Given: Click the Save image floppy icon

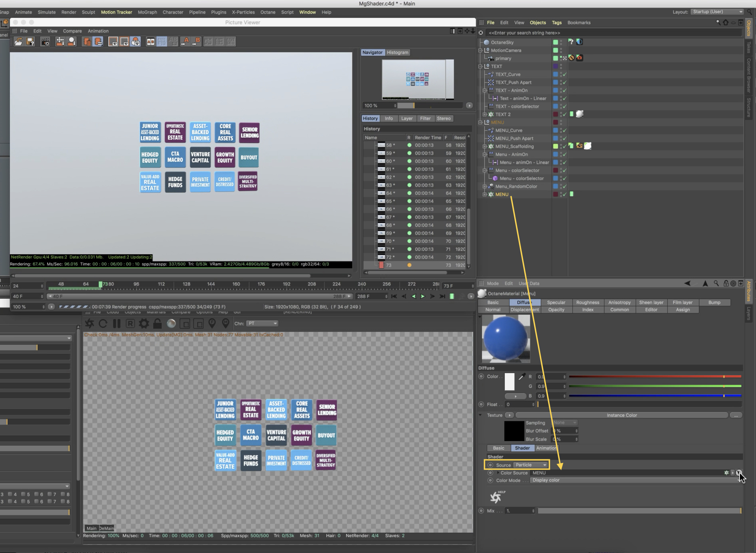Looking at the screenshot, I should point(31,41).
